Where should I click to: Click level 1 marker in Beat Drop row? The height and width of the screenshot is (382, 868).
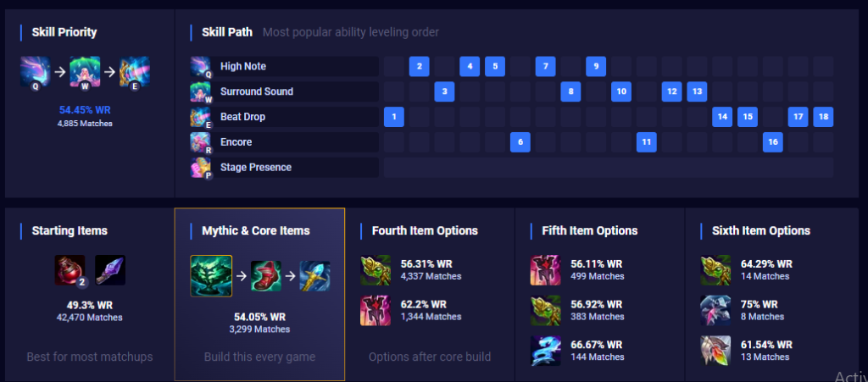point(393,117)
